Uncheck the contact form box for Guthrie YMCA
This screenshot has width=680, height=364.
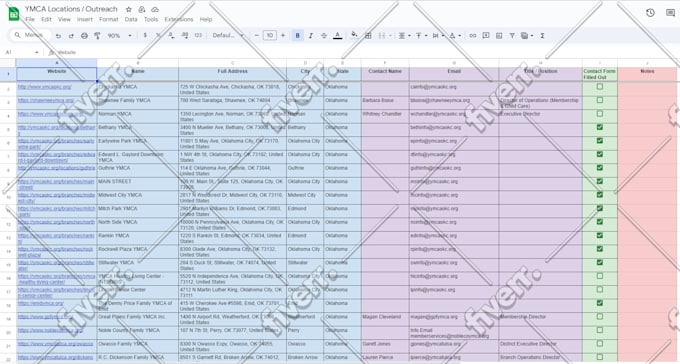coord(600,167)
